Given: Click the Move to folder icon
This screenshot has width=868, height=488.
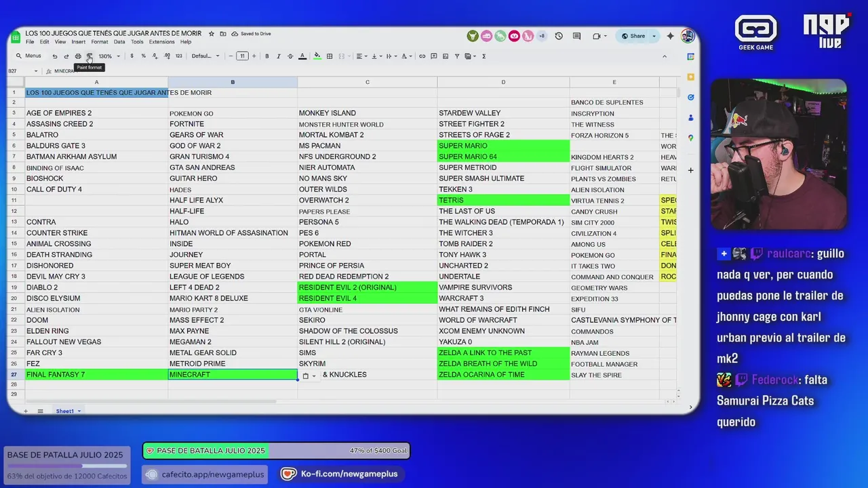Looking at the screenshot, I should click(223, 33).
